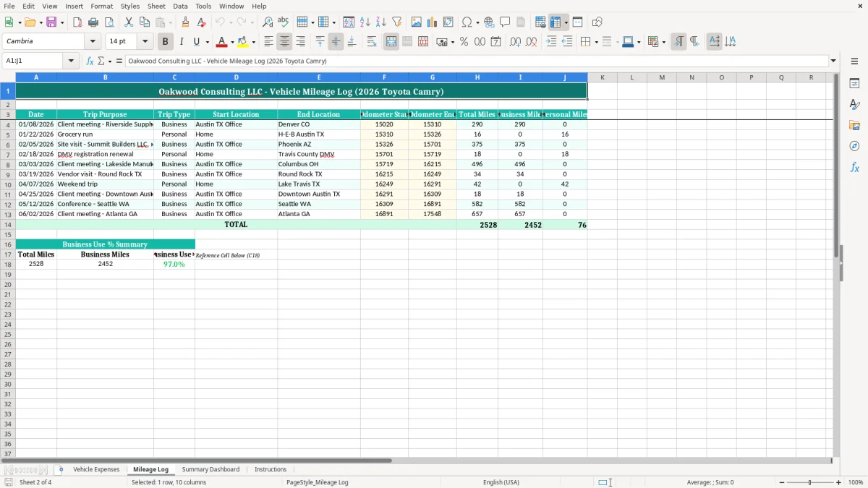Open Find and Replace icon
The width and height of the screenshot is (868, 488).
coord(268,22)
